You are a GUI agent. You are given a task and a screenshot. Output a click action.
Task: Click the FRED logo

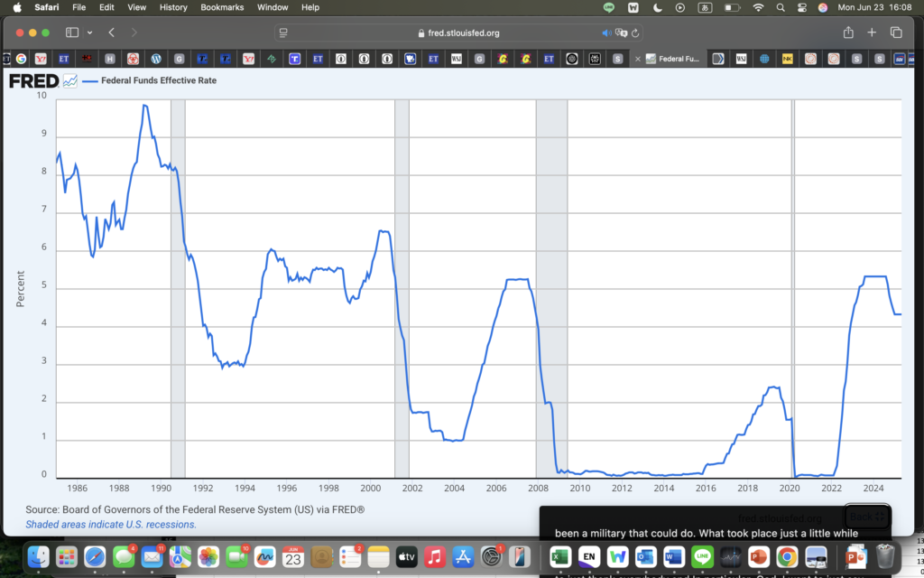[33, 80]
